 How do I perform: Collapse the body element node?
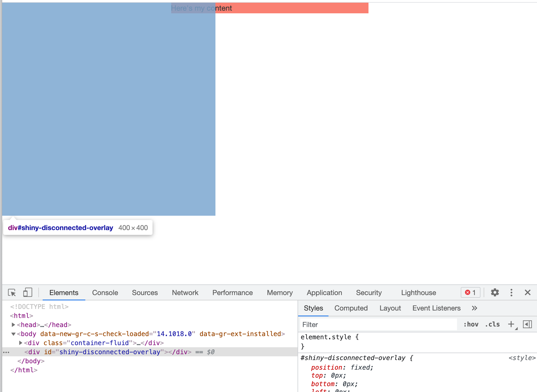pyautogui.click(x=13, y=334)
